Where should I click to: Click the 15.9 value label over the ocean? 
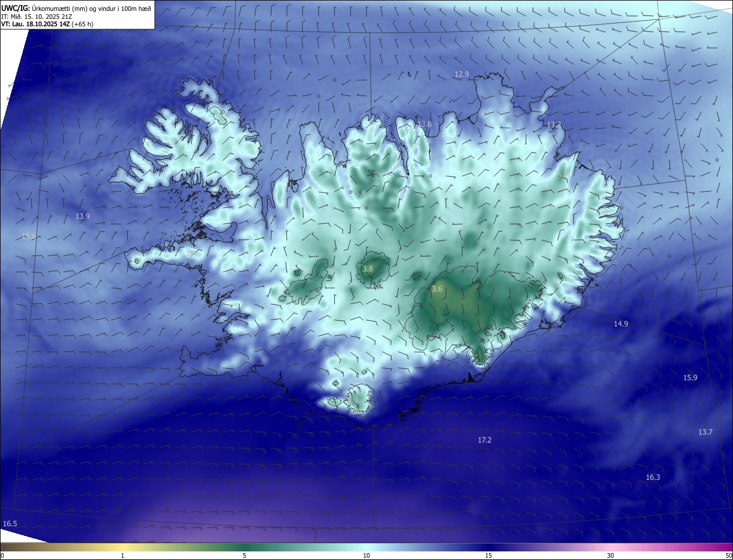(x=690, y=378)
